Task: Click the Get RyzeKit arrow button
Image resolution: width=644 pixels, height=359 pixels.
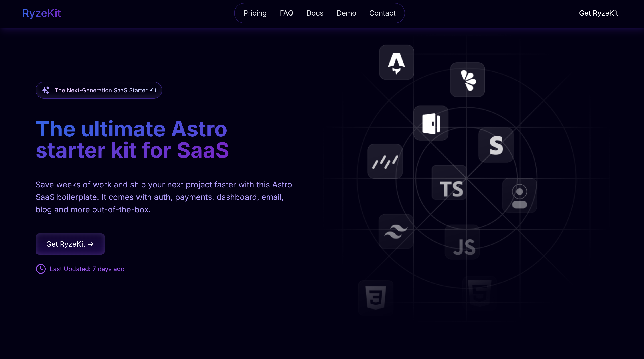Action: [70, 244]
